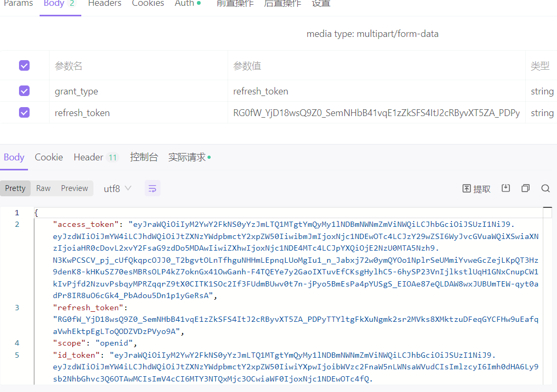Open search in response with magnifier icon
Viewport: 557px width, 392px height.
tap(545, 188)
